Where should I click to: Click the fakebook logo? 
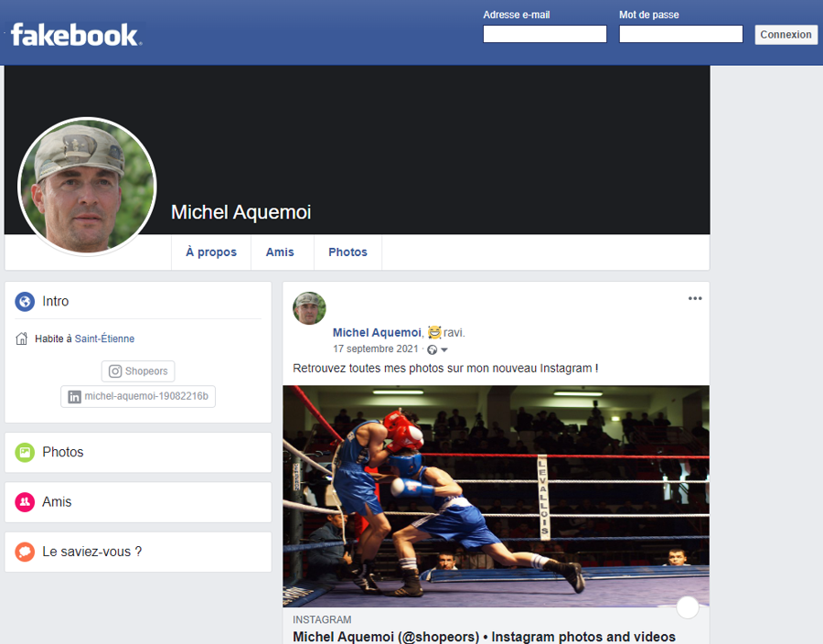coord(75,36)
